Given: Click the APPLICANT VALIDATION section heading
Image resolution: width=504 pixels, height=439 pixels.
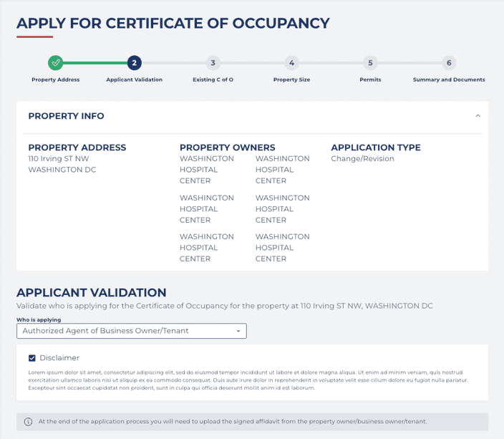Looking at the screenshot, I should (92, 292).
